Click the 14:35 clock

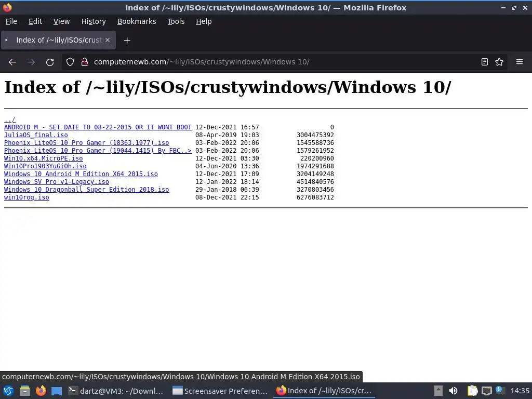520,391
